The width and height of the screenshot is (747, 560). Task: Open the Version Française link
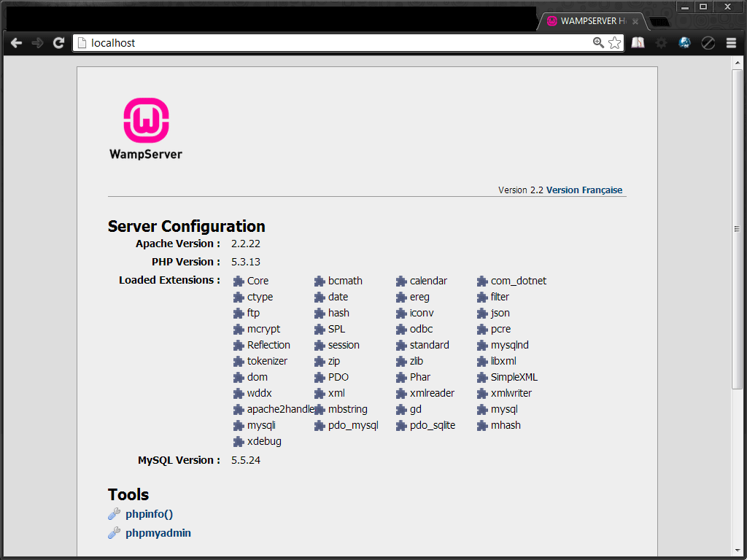(584, 190)
